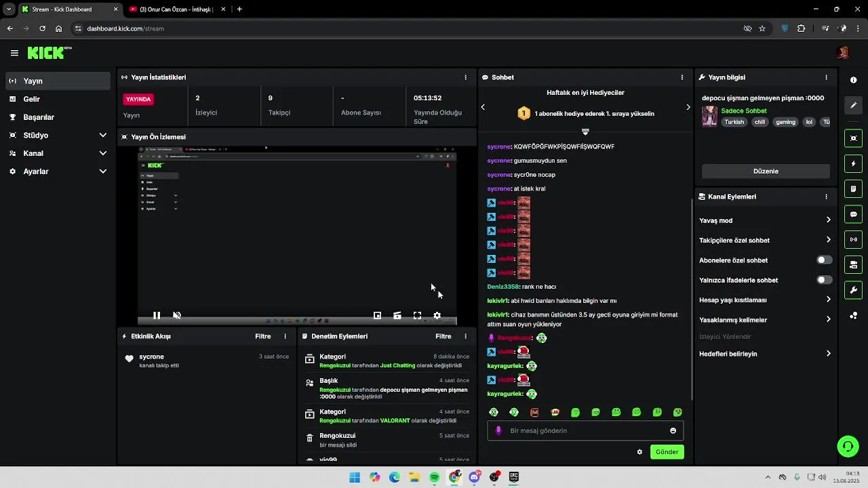The width and height of the screenshot is (868, 488).
Task: Select Gelir in left navigation
Action: [58, 99]
